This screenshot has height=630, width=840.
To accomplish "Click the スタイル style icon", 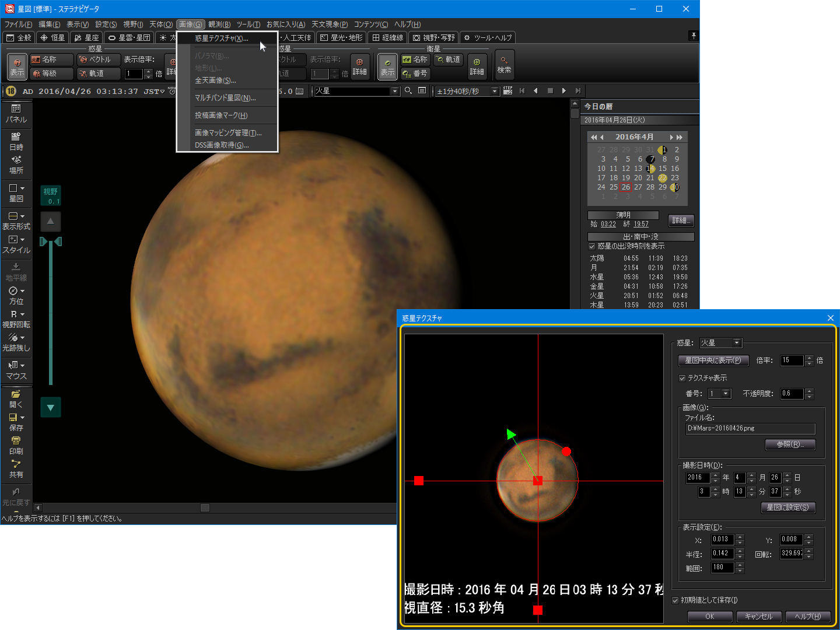I will 16,244.
